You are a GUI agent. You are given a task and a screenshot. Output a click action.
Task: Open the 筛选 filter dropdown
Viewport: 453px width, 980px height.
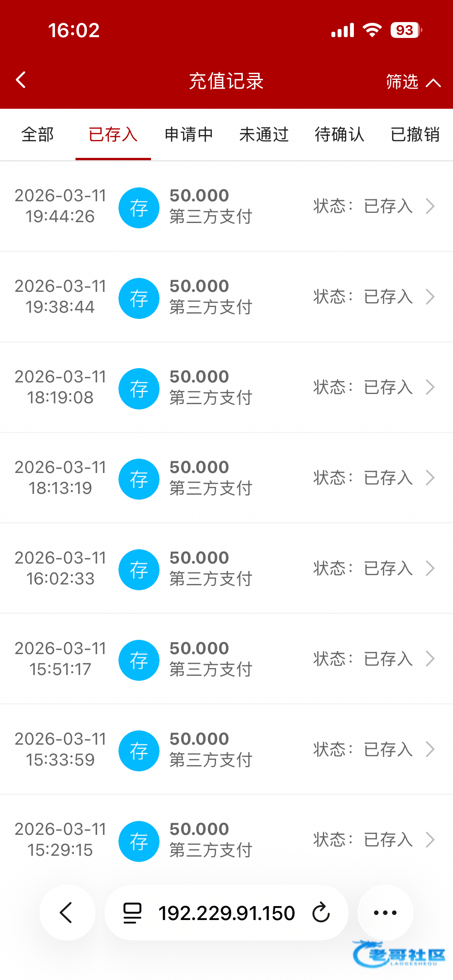(413, 82)
